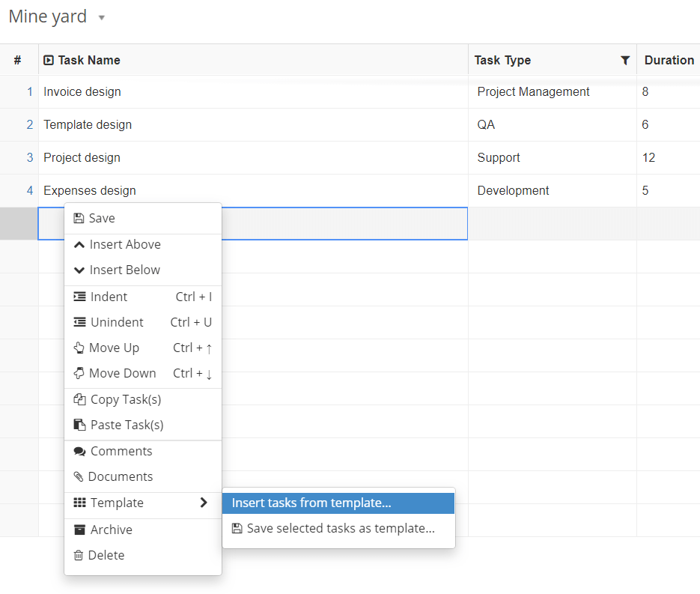
Task: Open the Mine yard project dropdown arrow
Action: 102,18
